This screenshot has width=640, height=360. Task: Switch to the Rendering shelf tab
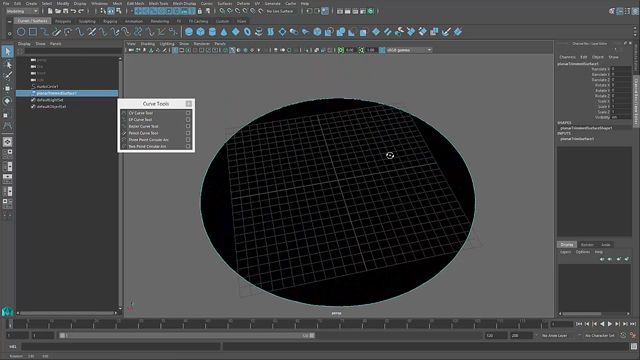click(x=160, y=21)
